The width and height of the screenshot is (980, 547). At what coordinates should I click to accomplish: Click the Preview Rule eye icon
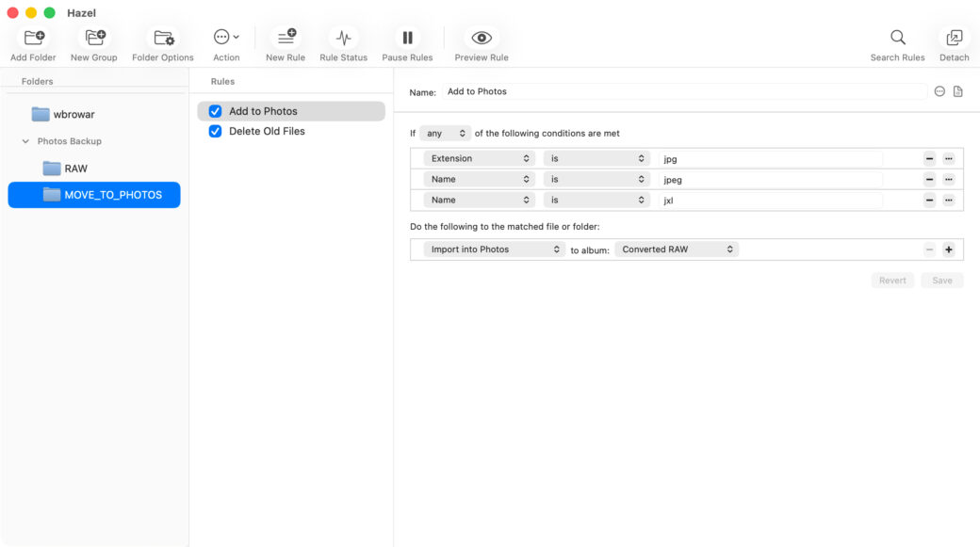click(482, 38)
